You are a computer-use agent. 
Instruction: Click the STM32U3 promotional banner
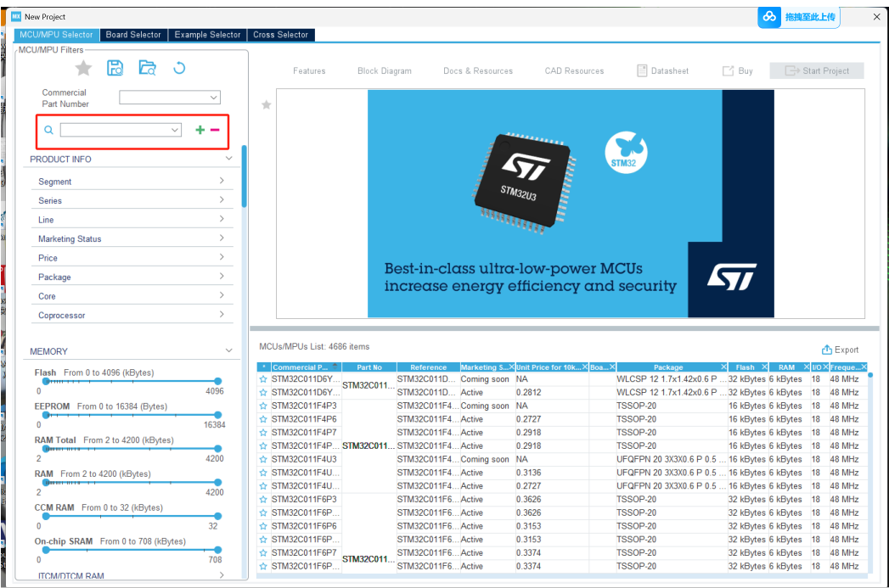[x=571, y=204]
